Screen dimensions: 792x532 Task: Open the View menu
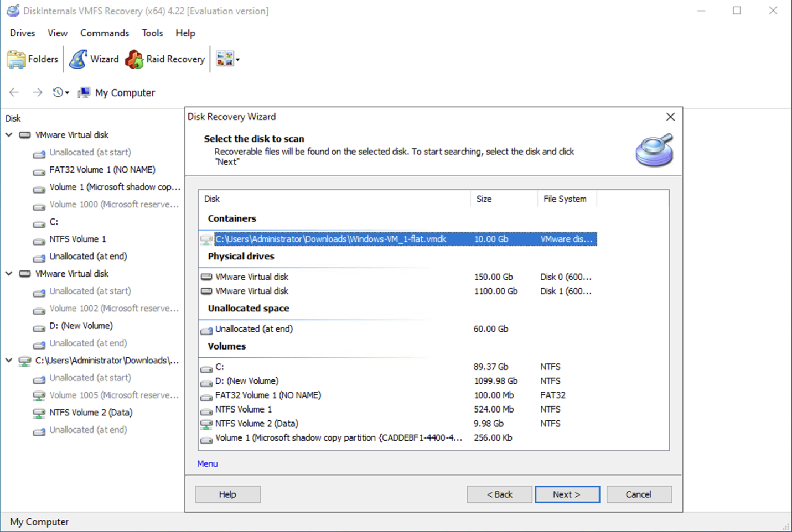pyautogui.click(x=58, y=33)
